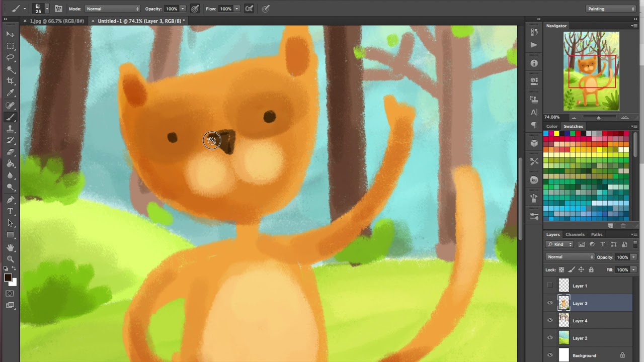Select the Magic Wand tool
The height and width of the screenshot is (362, 644).
(10, 69)
